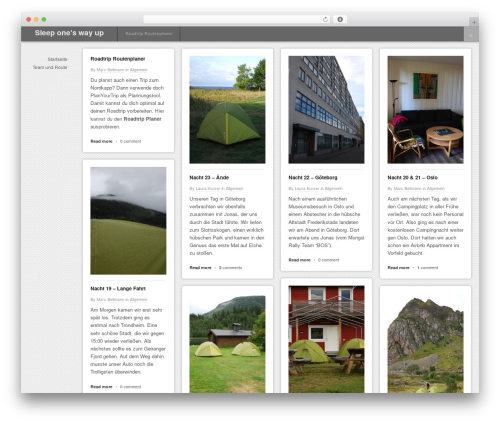Click Read more under Roadtrip Routenplaner post
This screenshot has width=500, height=423.
(x=101, y=141)
